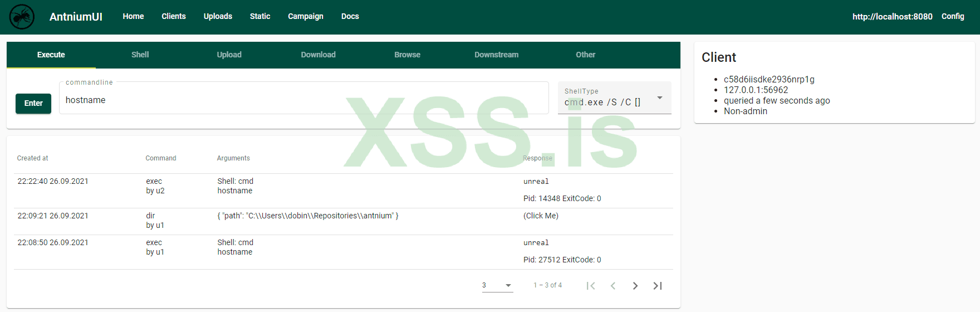Screen dimensions: 980x312
Task: Click the Non-admin client status
Action: (746, 111)
